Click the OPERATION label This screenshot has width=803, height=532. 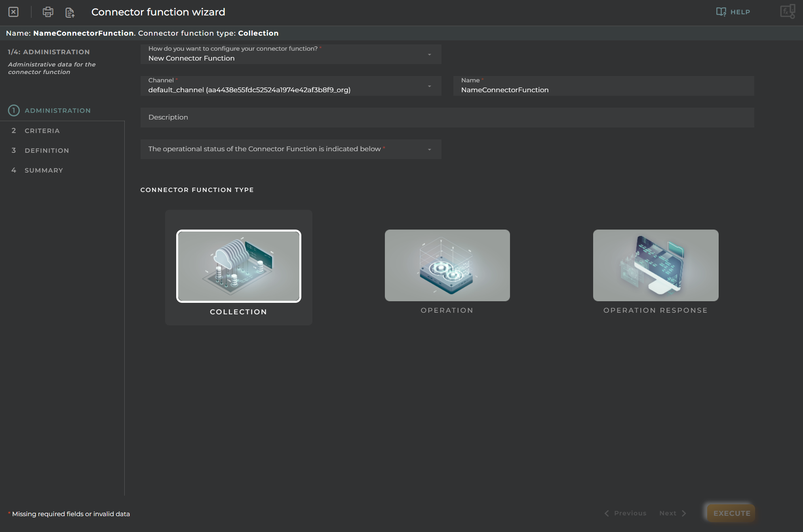tap(447, 310)
